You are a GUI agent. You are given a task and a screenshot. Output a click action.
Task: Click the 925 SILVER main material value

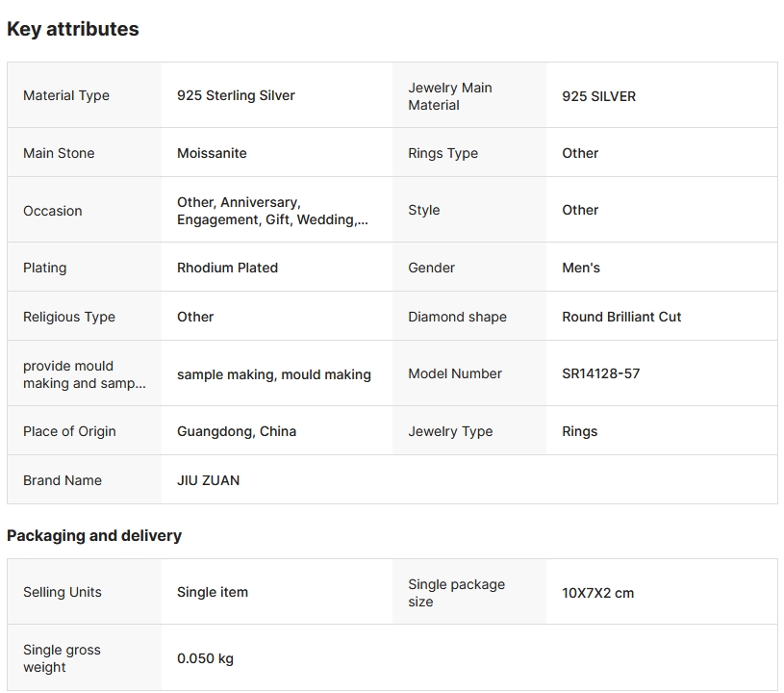point(598,96)
